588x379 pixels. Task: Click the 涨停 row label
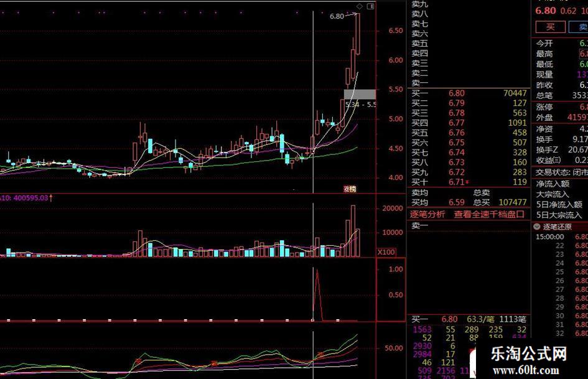point(544,107)
